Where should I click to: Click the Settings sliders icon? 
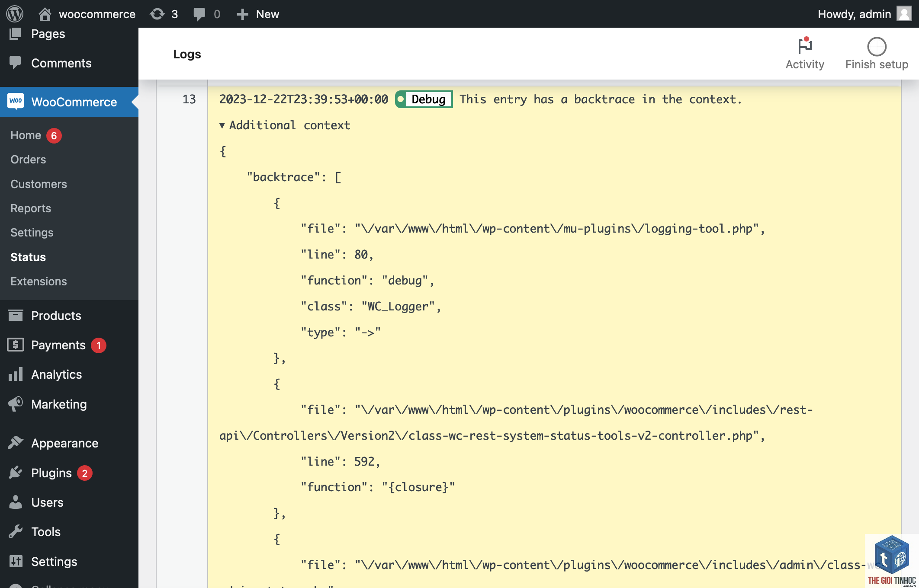(15, 561)
